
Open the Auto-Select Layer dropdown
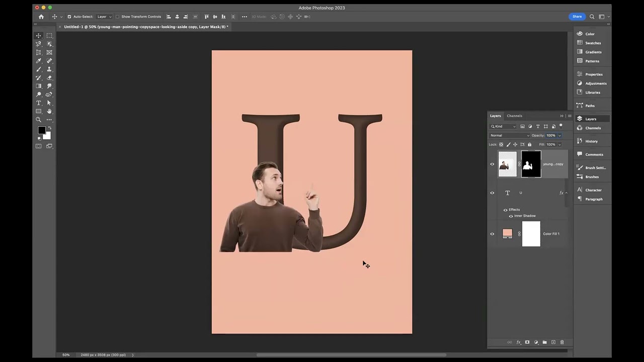[104, 17]
